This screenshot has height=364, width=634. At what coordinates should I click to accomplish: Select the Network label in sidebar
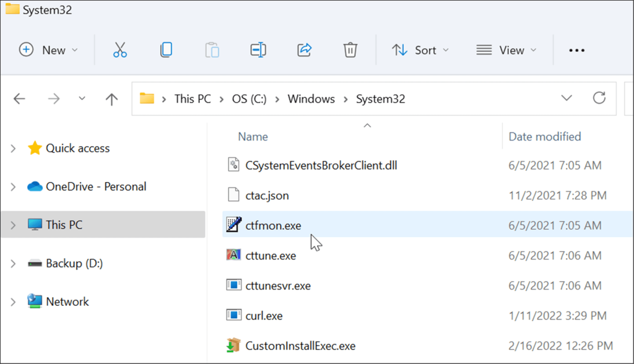(x=67, y=301)
